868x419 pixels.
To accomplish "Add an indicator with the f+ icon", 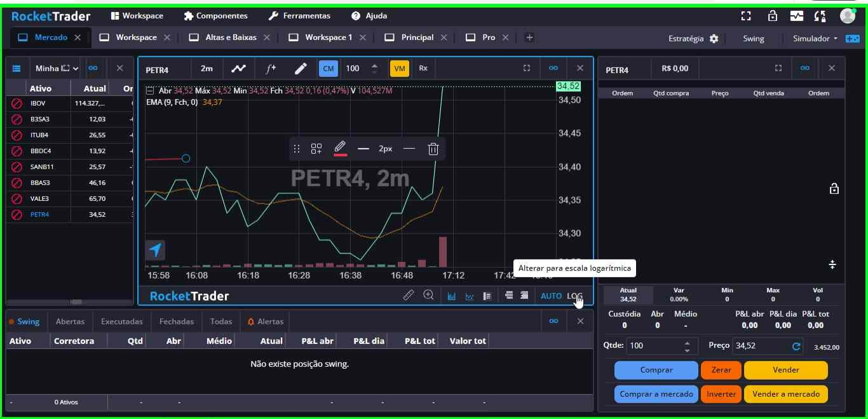I will (271, 68).
